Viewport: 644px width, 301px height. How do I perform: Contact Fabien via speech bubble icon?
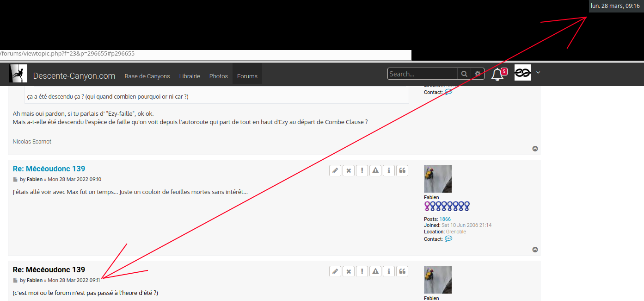click(x=448, y=239)
